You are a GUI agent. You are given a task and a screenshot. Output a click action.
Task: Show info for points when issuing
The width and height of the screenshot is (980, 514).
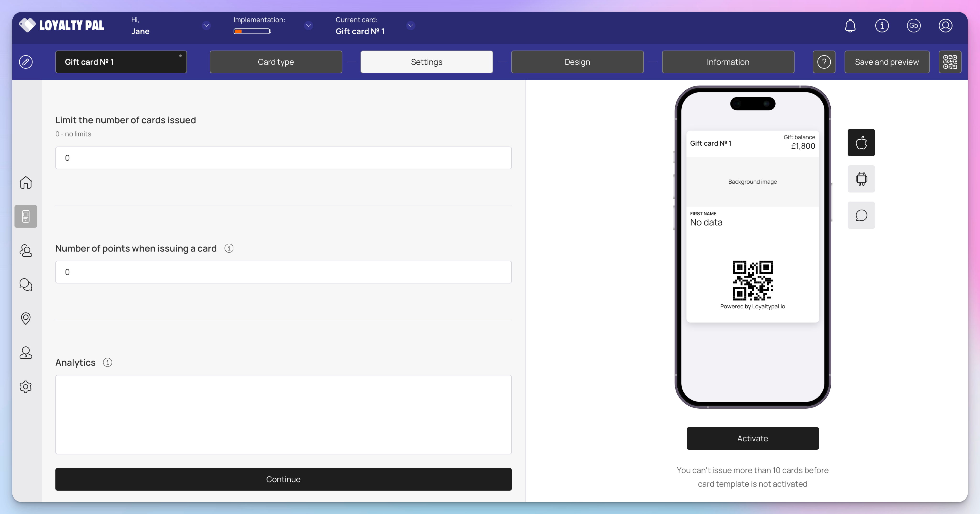(x=229, y=248)
